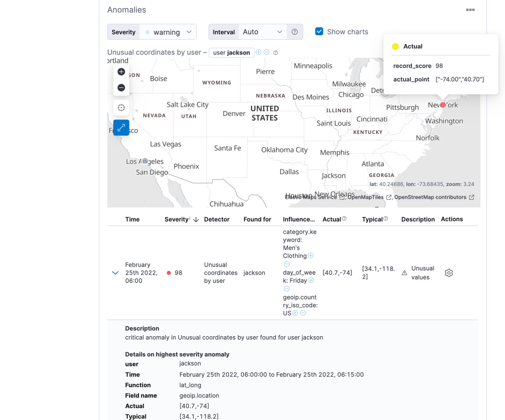505x420 pixels.
Task: Open the anomaly row Actions gear menu
Action: coord(448,273)
